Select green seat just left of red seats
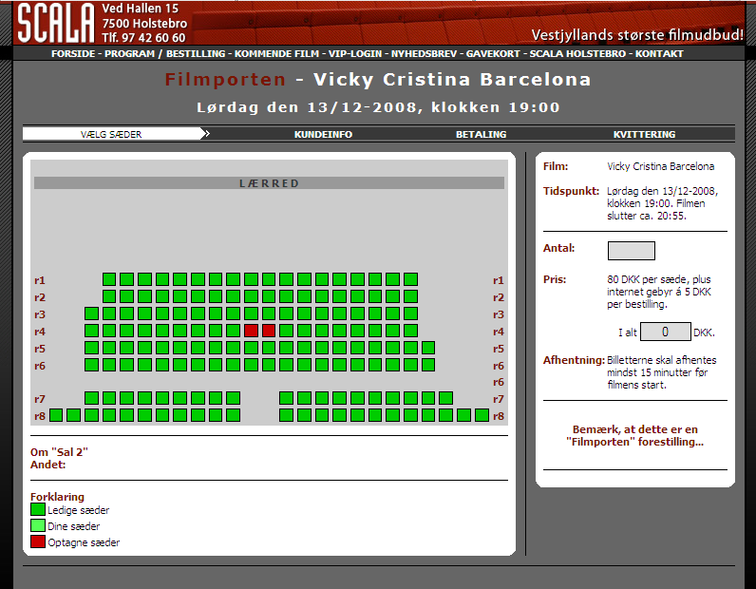The image size is (756, 589). point(233,331)
